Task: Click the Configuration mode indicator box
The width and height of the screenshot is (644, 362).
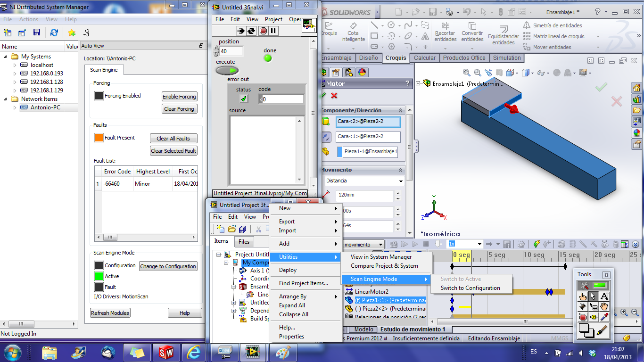Action: pyautogui.click(x=99, y=265)
